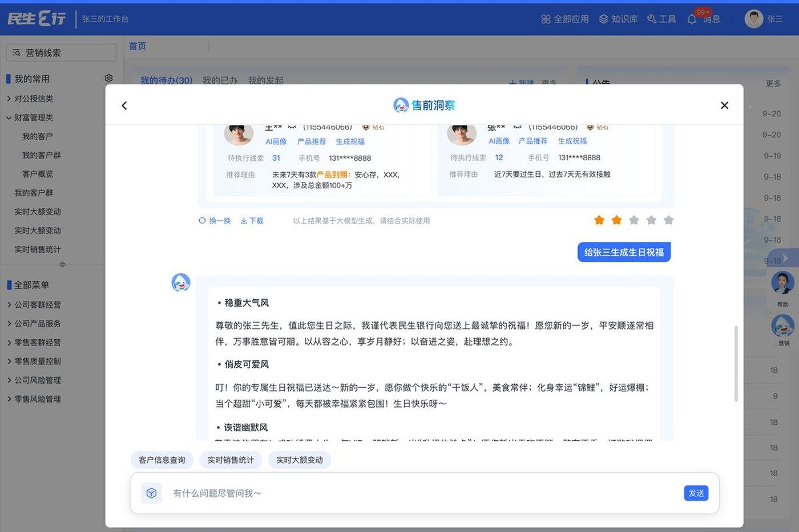Rate three stars
Image resolution: width=799 pixels, height=532 pixels.
click(634, 220)
